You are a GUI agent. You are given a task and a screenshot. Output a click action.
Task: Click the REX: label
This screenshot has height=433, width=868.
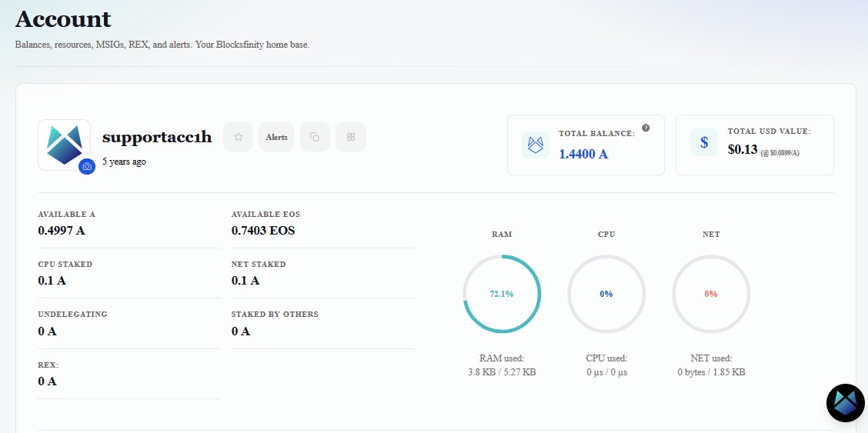(48, 365)
